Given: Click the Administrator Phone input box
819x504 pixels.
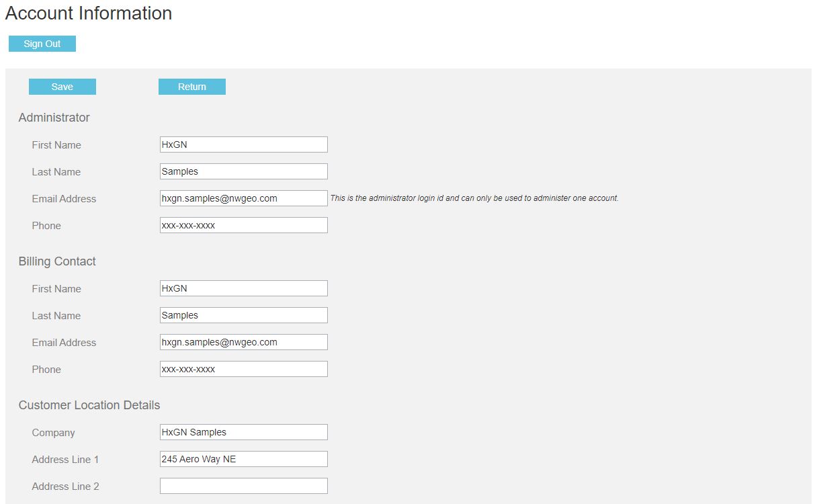Looking at the screenshot, I should pos(243,225).
